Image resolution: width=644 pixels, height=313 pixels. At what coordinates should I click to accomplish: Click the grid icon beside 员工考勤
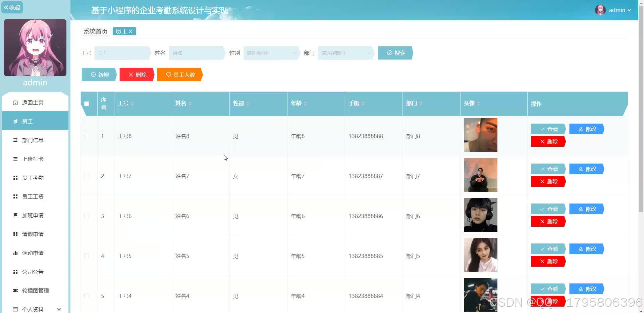point(15,178)
